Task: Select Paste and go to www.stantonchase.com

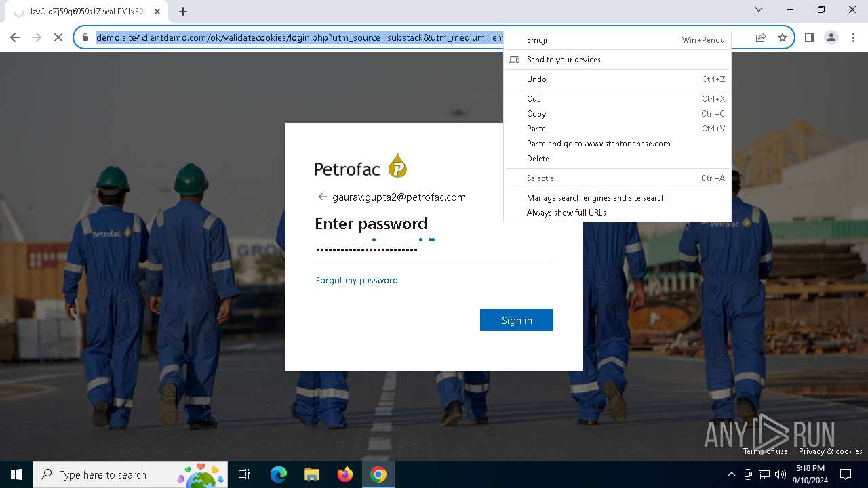Action: click(x=617, y=144)
